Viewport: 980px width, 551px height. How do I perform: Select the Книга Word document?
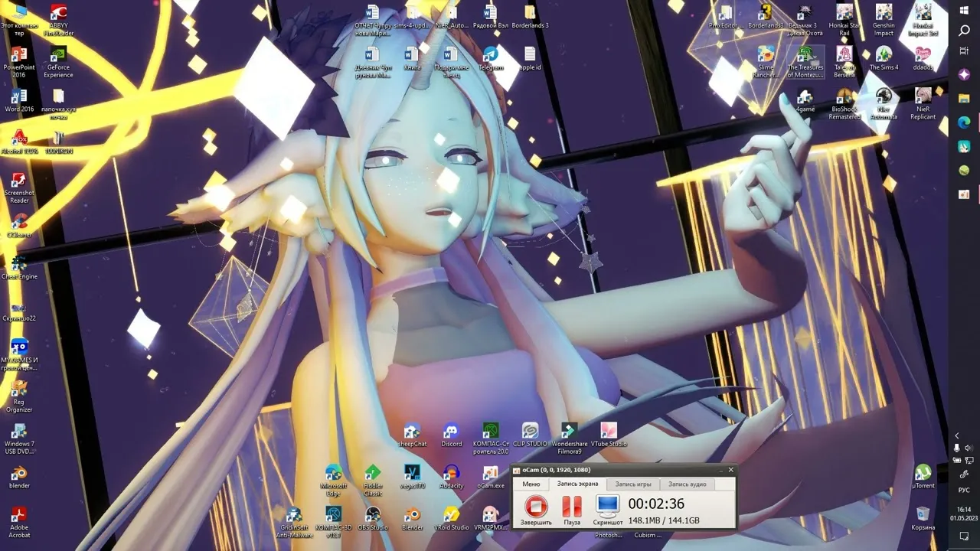[412, 59]
